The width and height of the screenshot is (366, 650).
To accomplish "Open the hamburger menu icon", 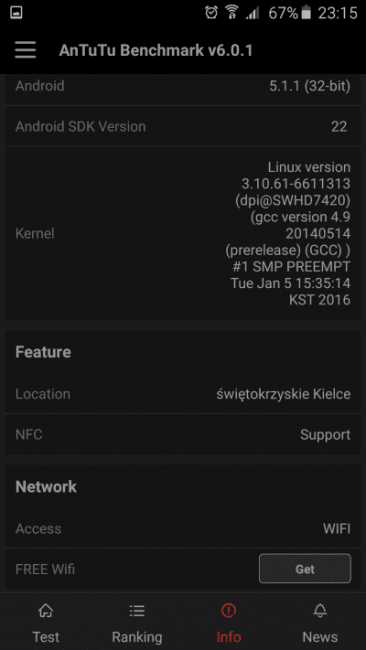I will click(x=25, y=51).
